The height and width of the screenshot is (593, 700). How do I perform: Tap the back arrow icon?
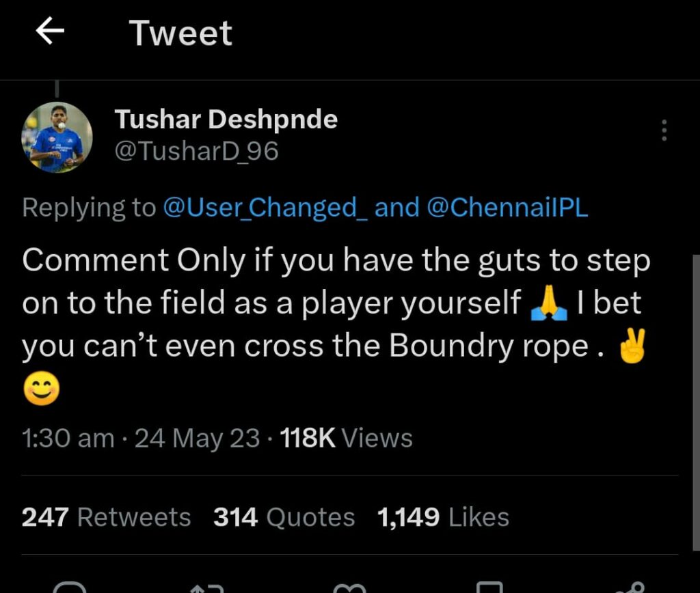point(50,32)
